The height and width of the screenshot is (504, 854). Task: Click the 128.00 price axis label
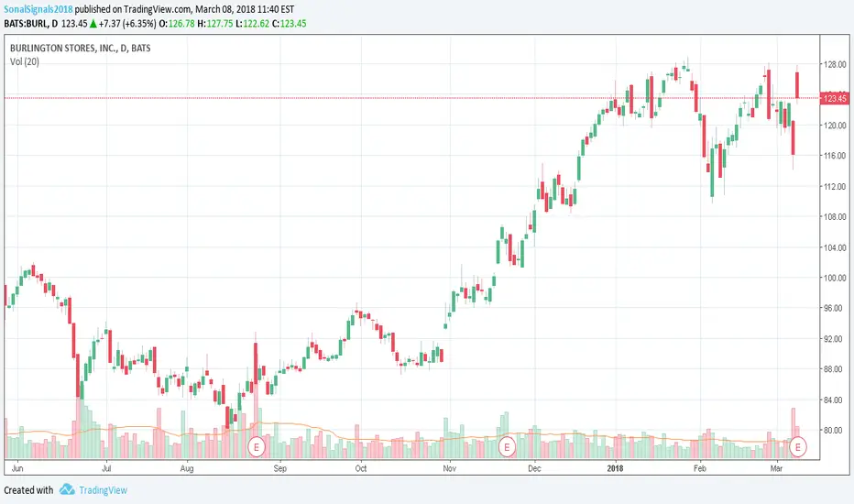(835, 64)
